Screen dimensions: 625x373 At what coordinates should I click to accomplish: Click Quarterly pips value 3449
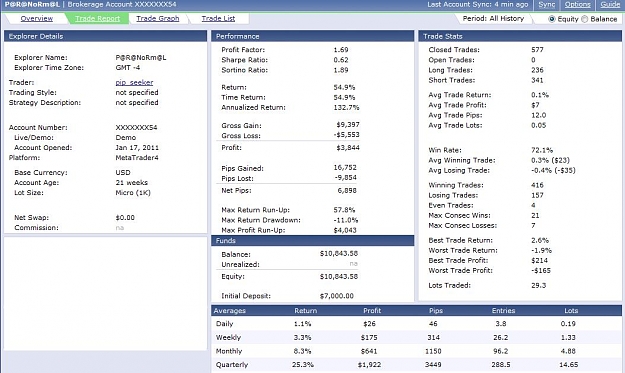coord(433,365)
